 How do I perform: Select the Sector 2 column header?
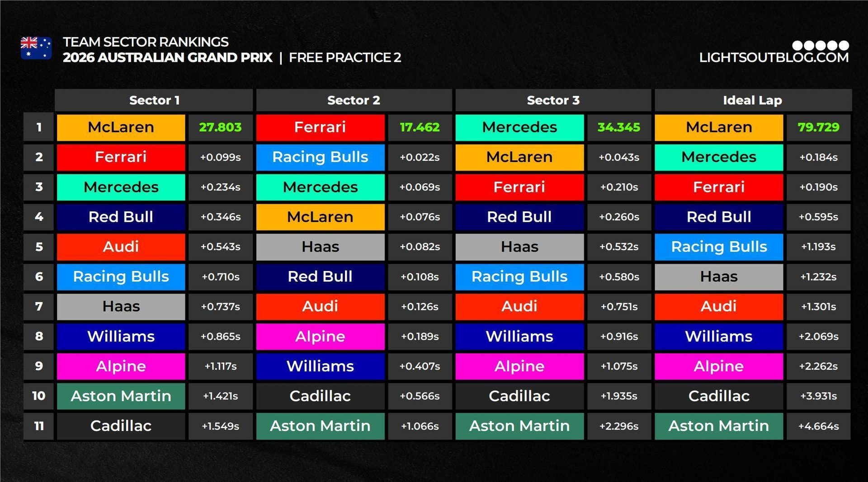point(354,100)
